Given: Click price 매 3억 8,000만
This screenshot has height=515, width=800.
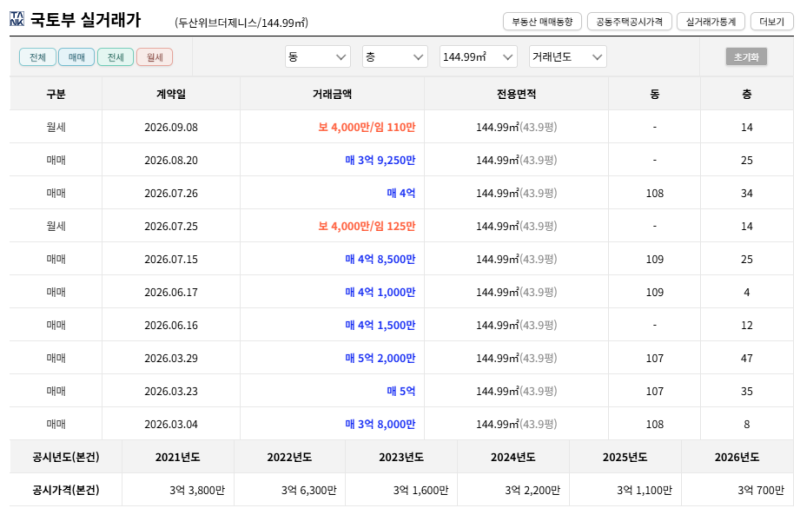Looking at the screenshot, I should point(380,424).
